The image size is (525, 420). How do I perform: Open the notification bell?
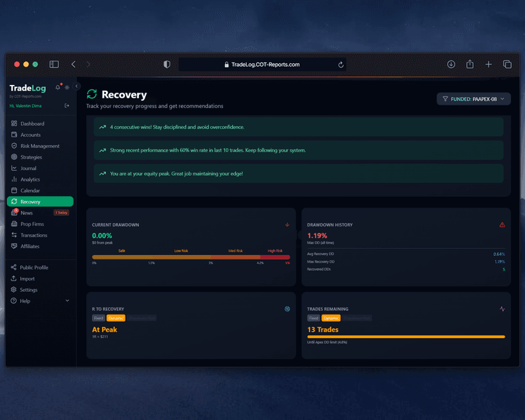[x=58, y=87]
